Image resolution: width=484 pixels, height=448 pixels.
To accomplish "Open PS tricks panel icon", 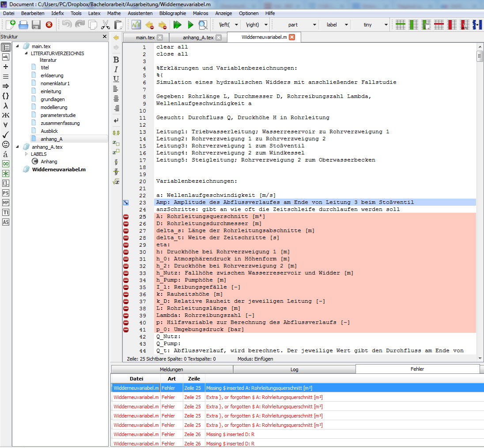I will [x=6, y=193].
